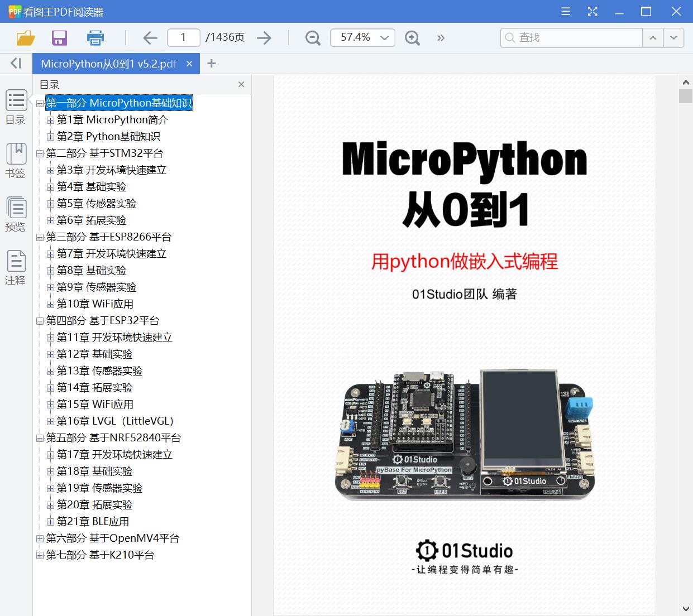
Task: Save the document with the save icon
Action: tap(59, 37)
